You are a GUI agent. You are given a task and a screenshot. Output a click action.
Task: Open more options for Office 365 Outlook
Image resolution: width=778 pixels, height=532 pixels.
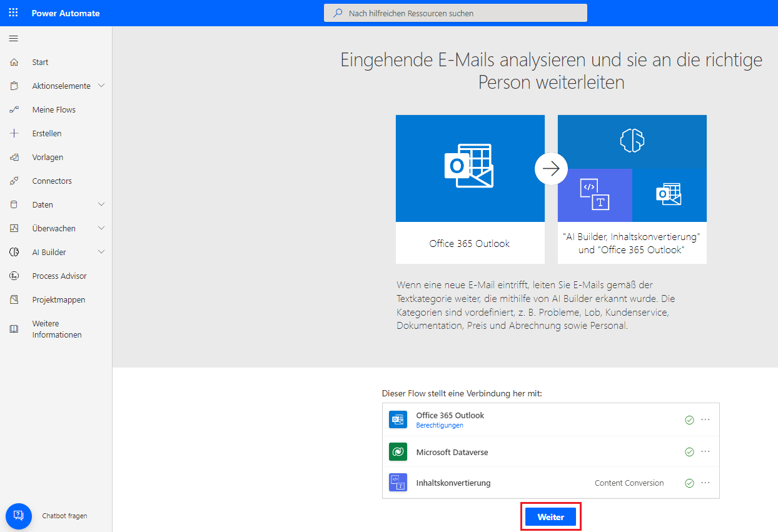[705, 419]
